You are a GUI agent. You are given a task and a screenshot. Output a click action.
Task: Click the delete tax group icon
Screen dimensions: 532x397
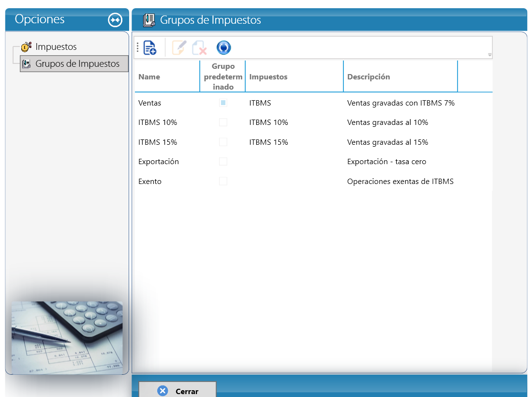[199, 47]
